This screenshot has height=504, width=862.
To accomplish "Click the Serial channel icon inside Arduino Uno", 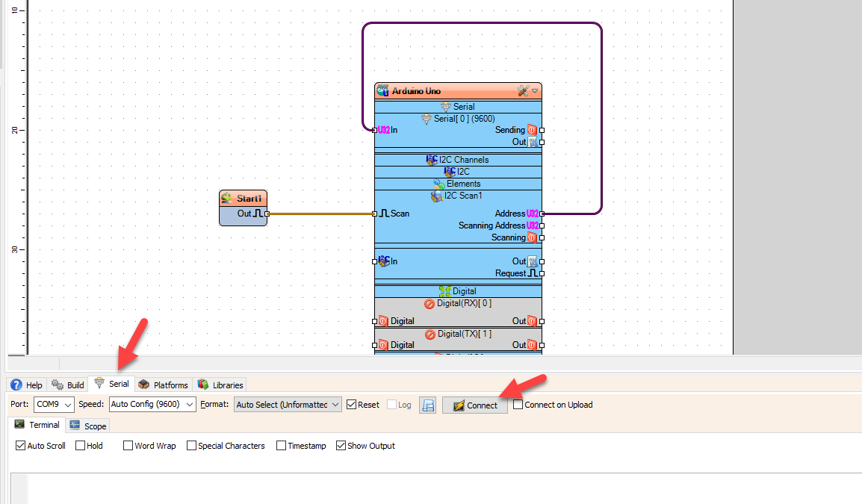I will click(x=446, y=106).
